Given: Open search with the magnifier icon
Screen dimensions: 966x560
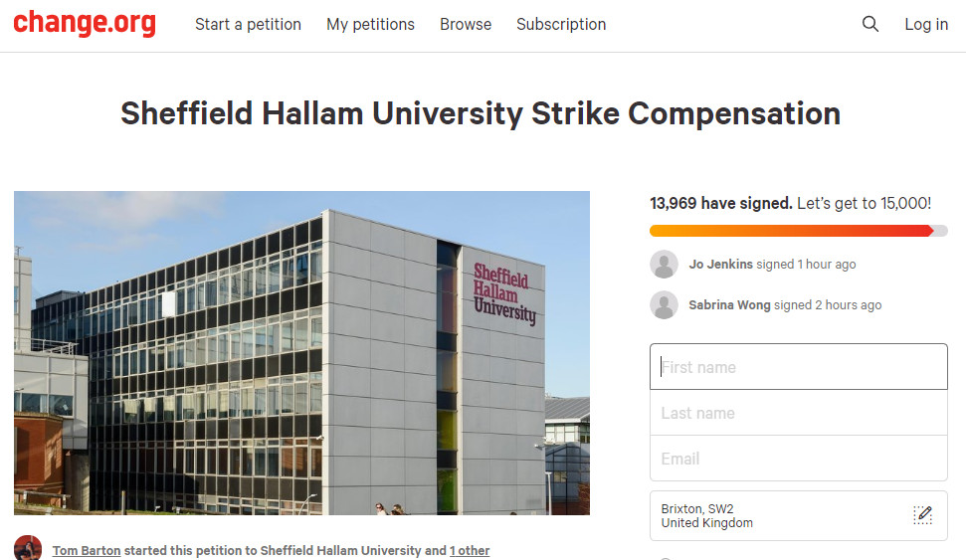Looking at the screenshot, I should 870,24.
